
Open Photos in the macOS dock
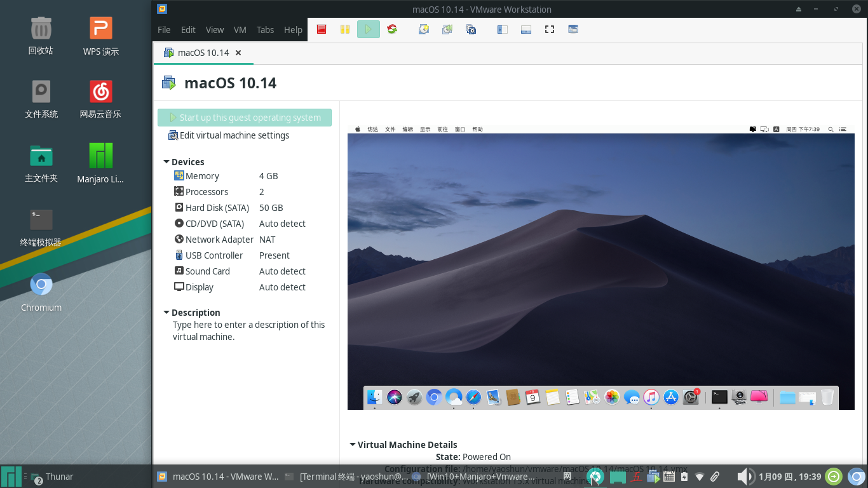[612, 398]
